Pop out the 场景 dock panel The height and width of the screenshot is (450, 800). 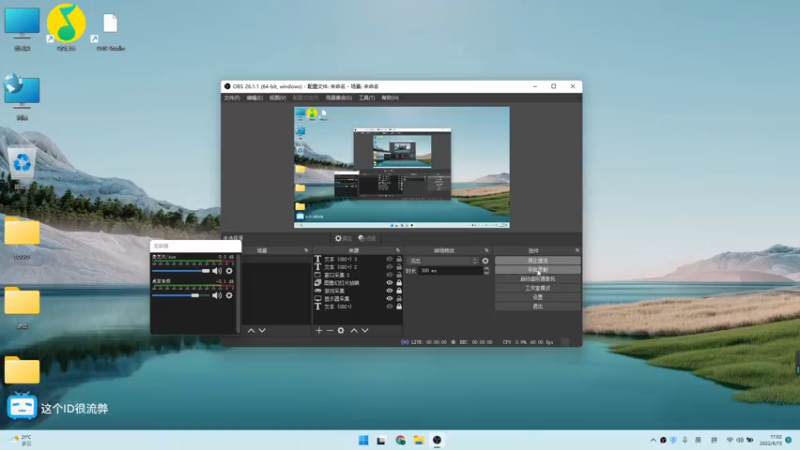306,251
